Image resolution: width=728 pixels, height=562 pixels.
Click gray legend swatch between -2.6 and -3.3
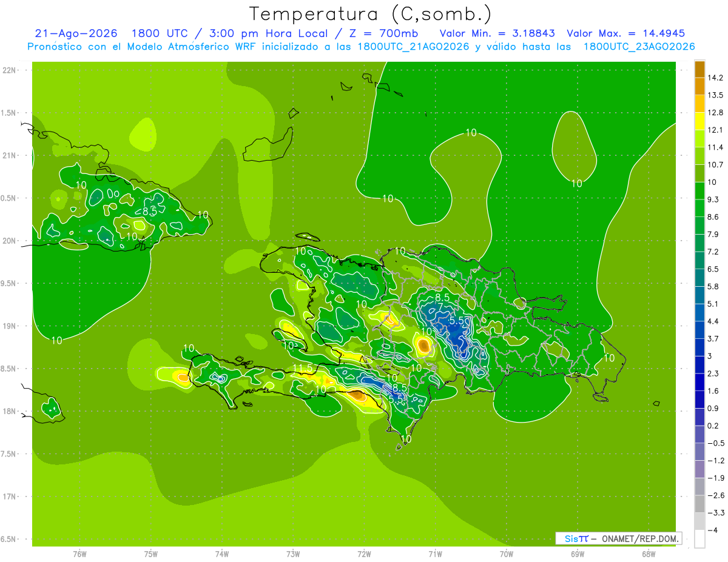(x=699, y=504)
